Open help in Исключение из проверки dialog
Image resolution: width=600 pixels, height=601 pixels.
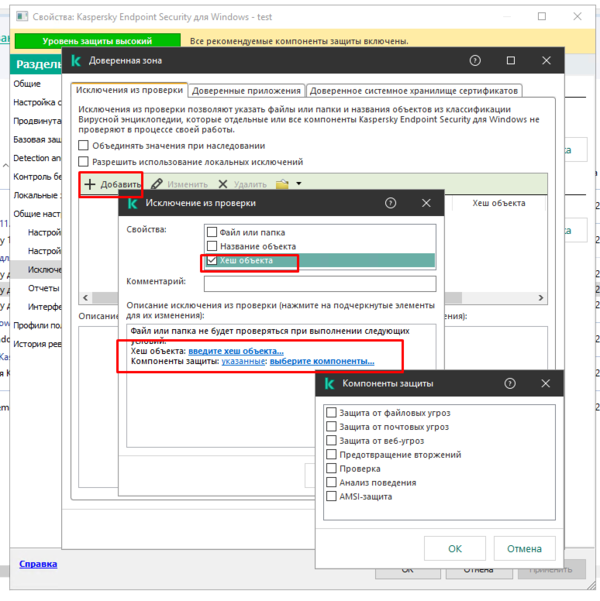390,203
